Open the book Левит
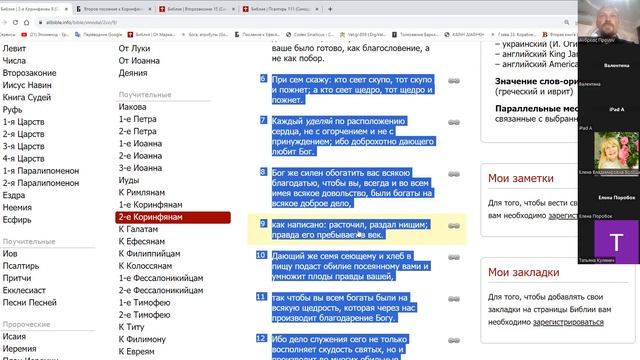Image resolution: width=640 pixels, height=360 pixels. 14,48
